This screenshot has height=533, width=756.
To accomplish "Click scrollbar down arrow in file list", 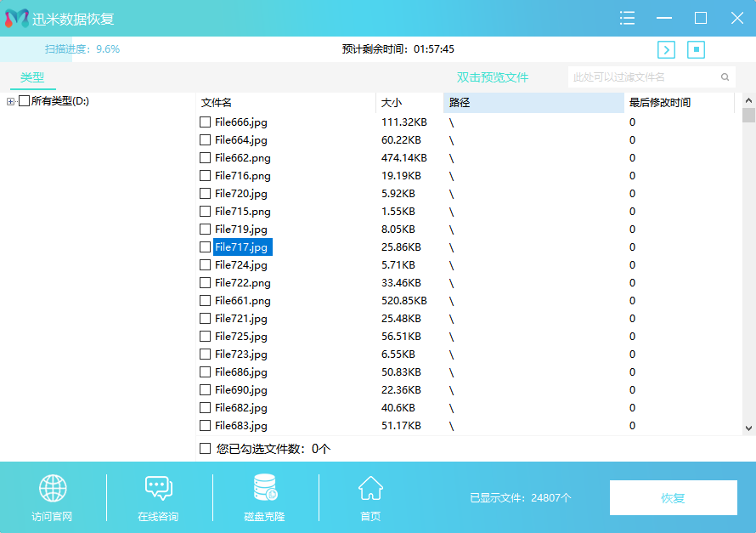I will coord(748,428).
